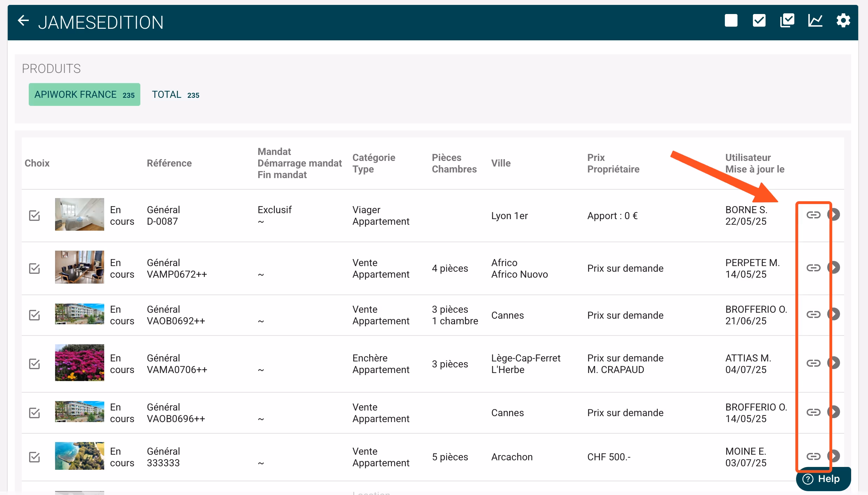Click the link icon for D-0087

[813, 215]
